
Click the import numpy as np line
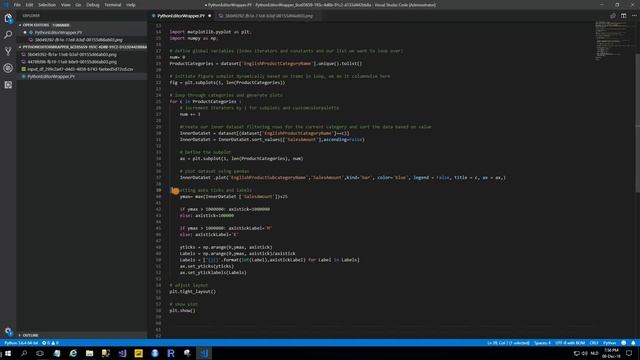(x=194, y=38)
